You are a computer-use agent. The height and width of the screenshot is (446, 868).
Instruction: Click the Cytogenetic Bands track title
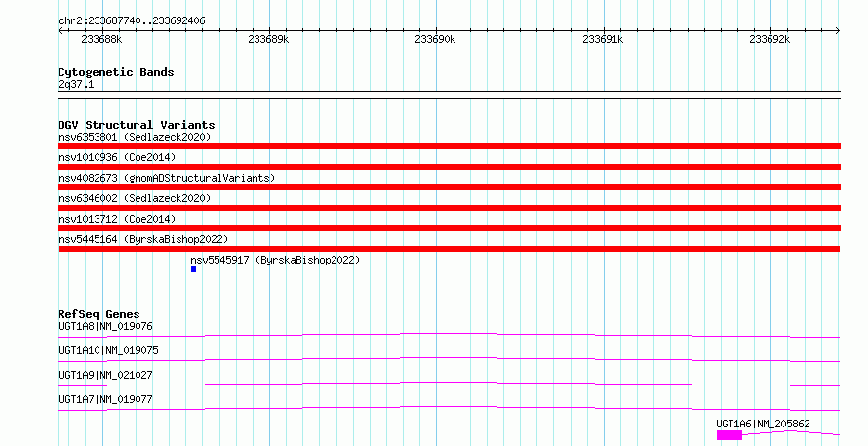click(116, 72)
